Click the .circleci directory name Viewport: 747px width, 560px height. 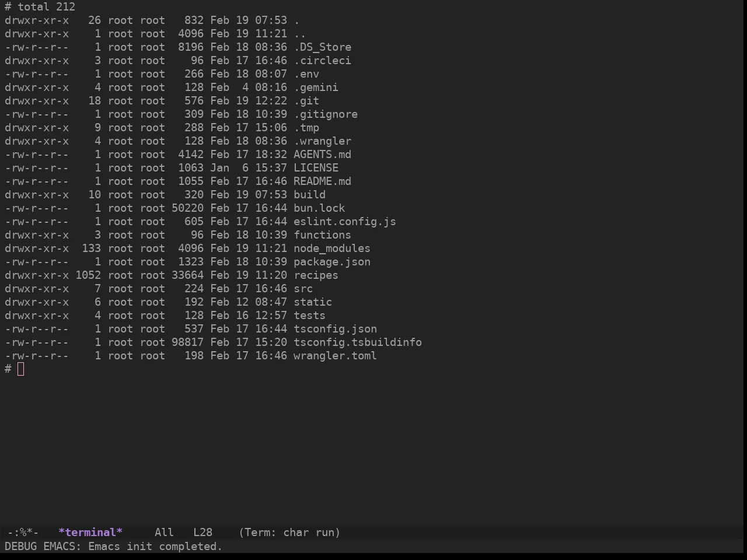322,61
